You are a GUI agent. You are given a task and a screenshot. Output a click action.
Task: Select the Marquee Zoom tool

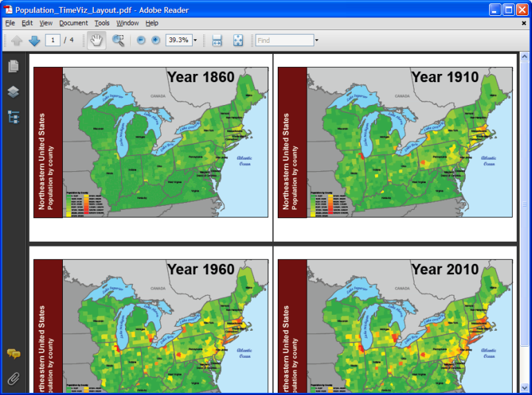(118, 40)
